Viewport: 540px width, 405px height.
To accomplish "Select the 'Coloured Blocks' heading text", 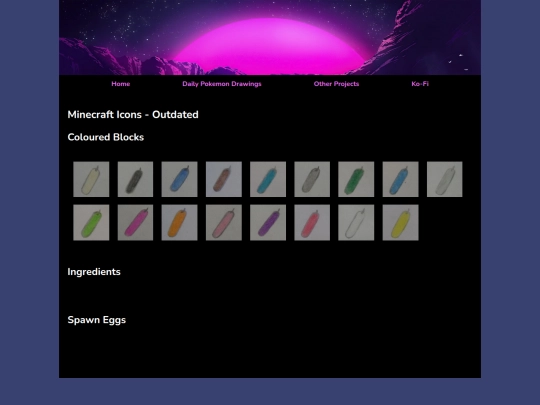I will (106, 137).
